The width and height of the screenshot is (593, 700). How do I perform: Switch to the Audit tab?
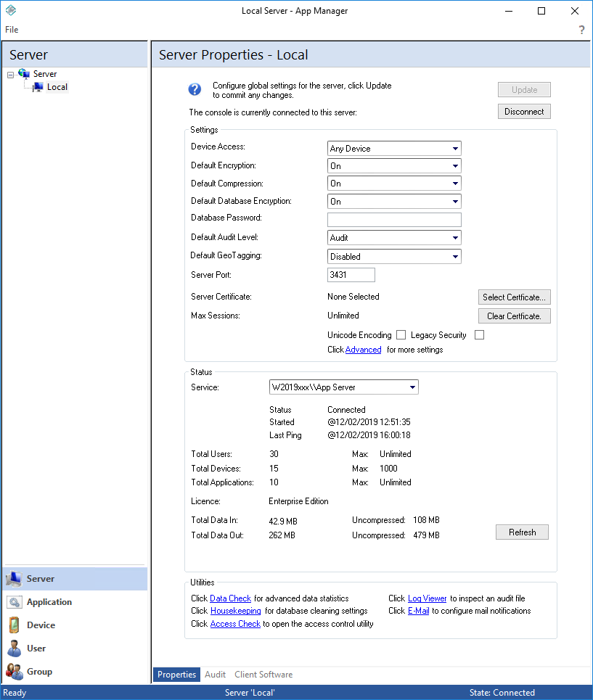(215, 675)
